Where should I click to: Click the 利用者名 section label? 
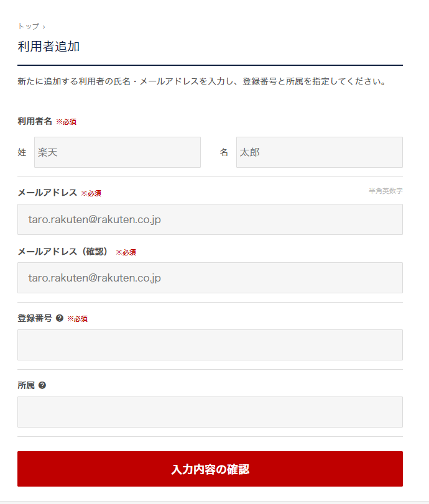[35, 121]
